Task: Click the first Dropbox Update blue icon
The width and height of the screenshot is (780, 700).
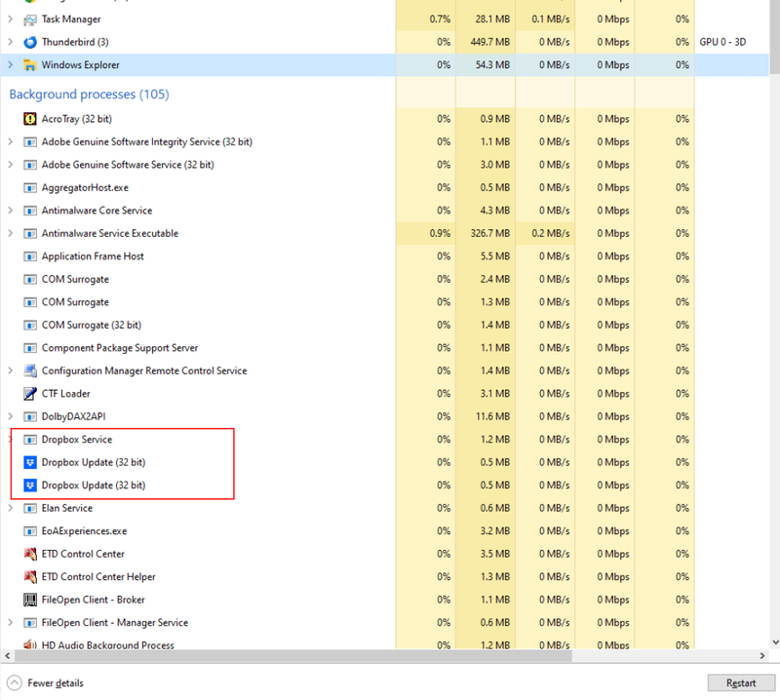Action: click(x=30, y=462)
